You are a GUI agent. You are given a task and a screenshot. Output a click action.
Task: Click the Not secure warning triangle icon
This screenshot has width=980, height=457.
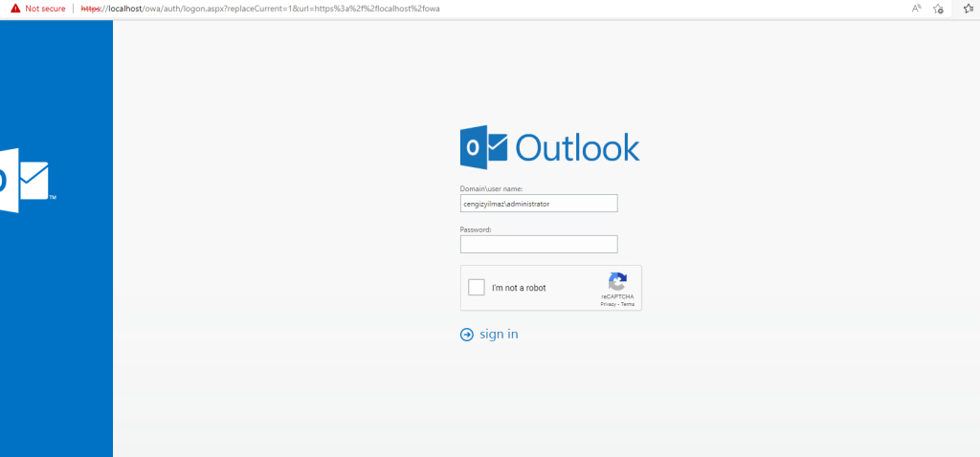tap(14, 9)
